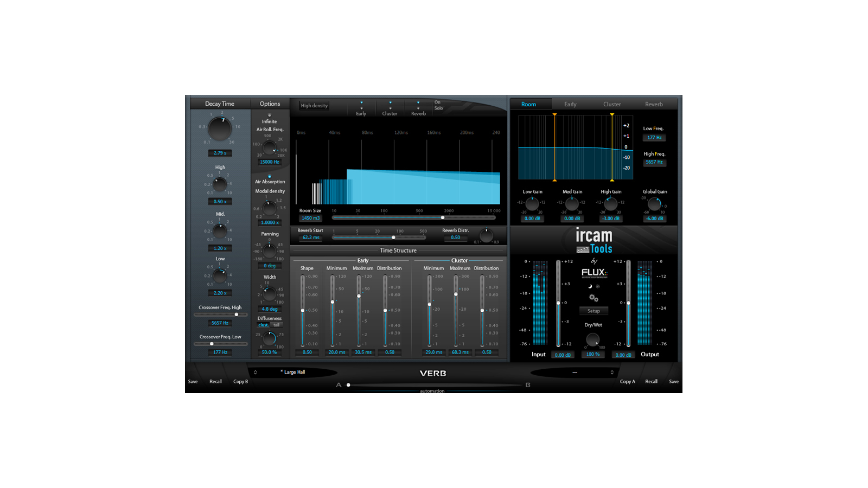Viewport: 868px width, 488px height.
Task: Click the Decay Time knob
Action: click(x=220, y=129)
